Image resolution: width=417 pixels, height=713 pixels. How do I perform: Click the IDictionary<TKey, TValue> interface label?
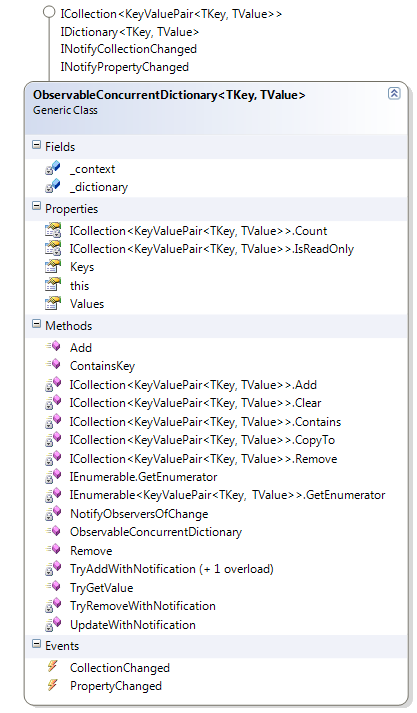[x=130, y=32]
